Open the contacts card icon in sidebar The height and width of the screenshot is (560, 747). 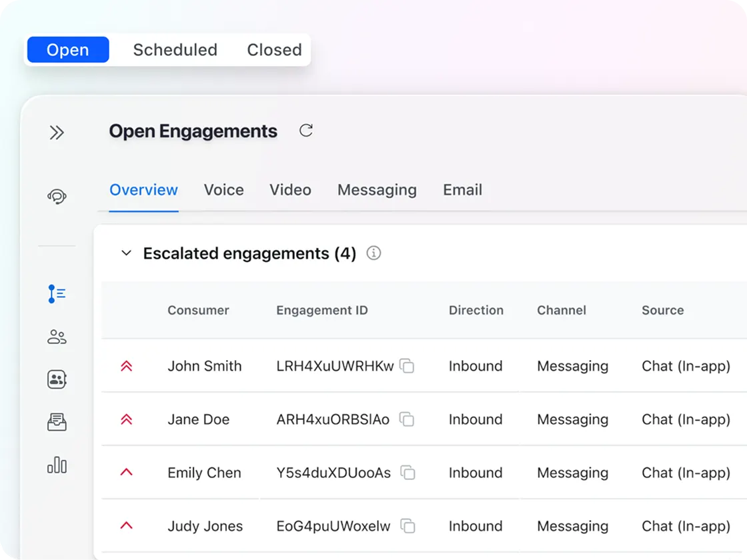(57, 379)
